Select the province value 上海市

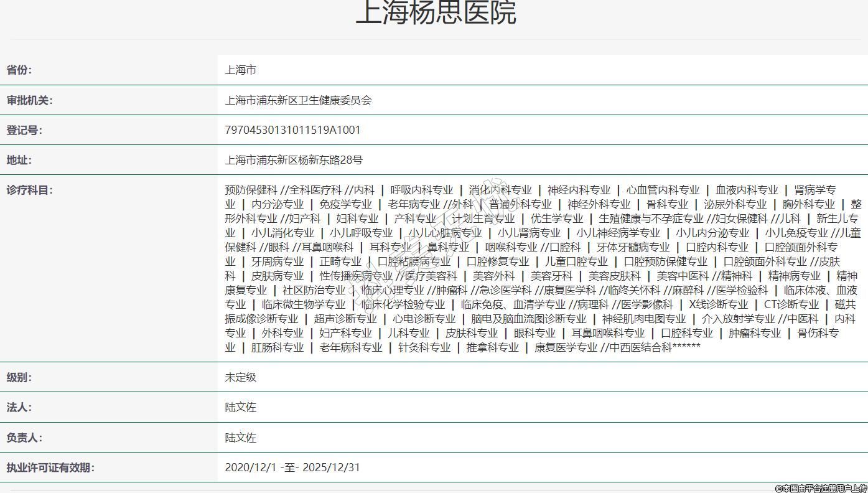(241, 70)
